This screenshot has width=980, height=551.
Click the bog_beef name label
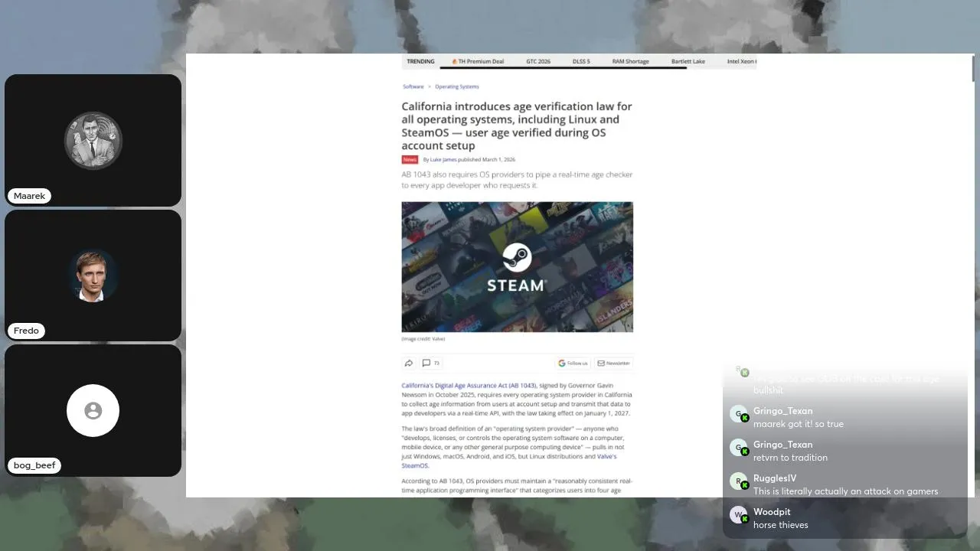pyautogui.click(x=34, y=465)
